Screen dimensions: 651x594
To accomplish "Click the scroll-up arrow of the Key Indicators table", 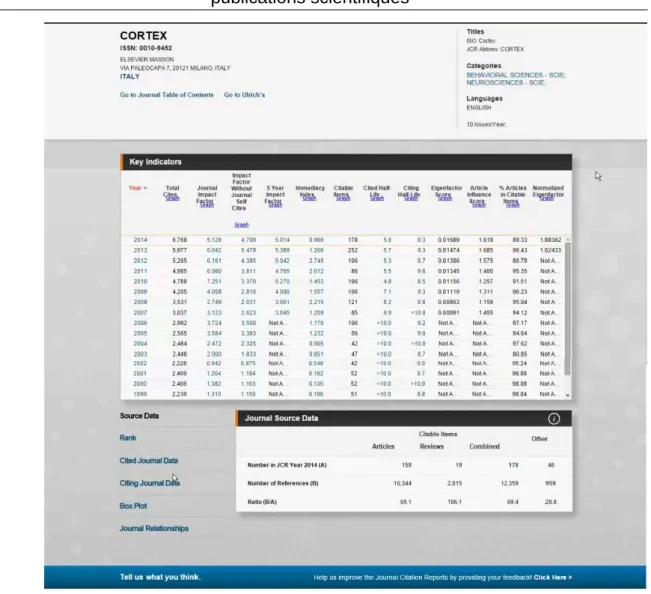I will 568,240.
